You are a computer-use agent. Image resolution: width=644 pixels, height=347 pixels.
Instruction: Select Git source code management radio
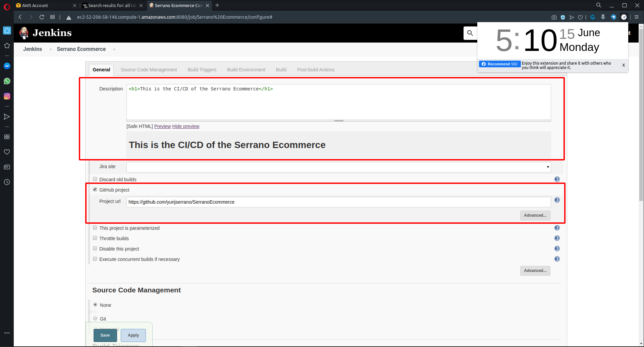pyautogui.click(x=95, y=319)
